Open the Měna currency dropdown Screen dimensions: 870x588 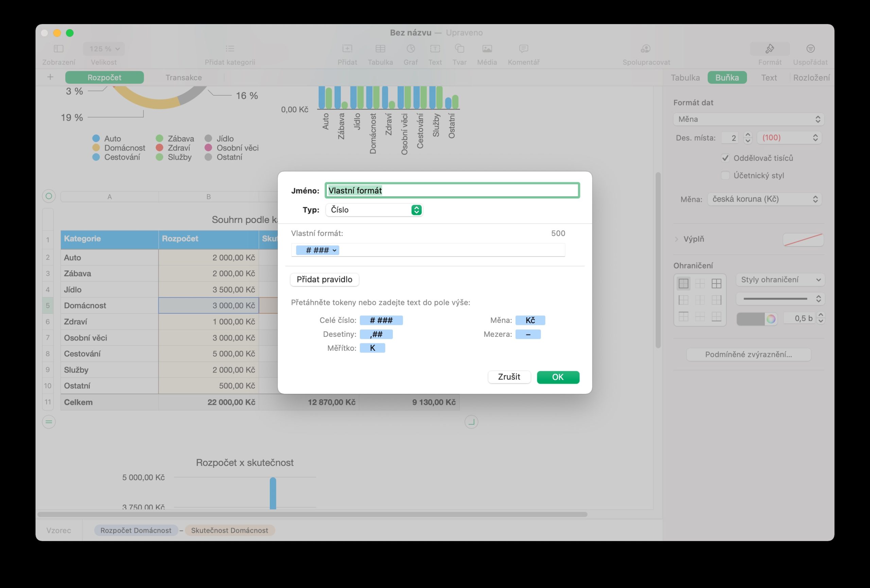764,199
